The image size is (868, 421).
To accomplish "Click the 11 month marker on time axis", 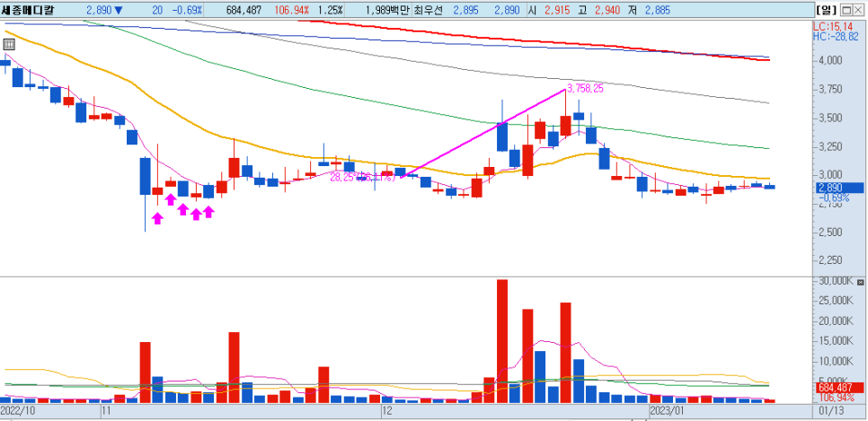I will (106, 412).
